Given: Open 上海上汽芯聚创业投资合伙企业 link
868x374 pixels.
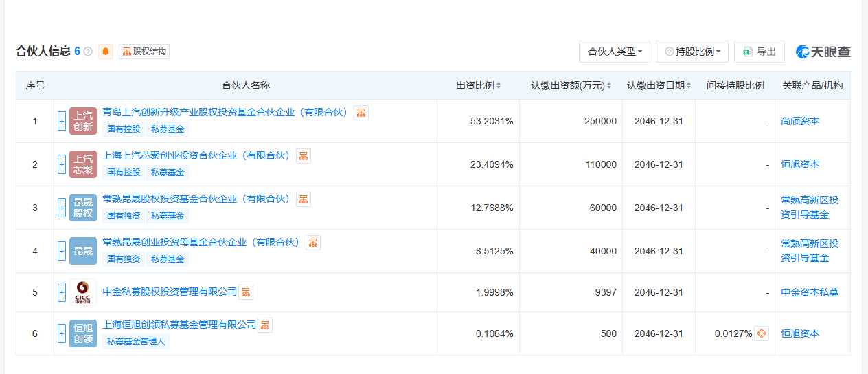Looking at the screenshot, I should pos(197,155).
